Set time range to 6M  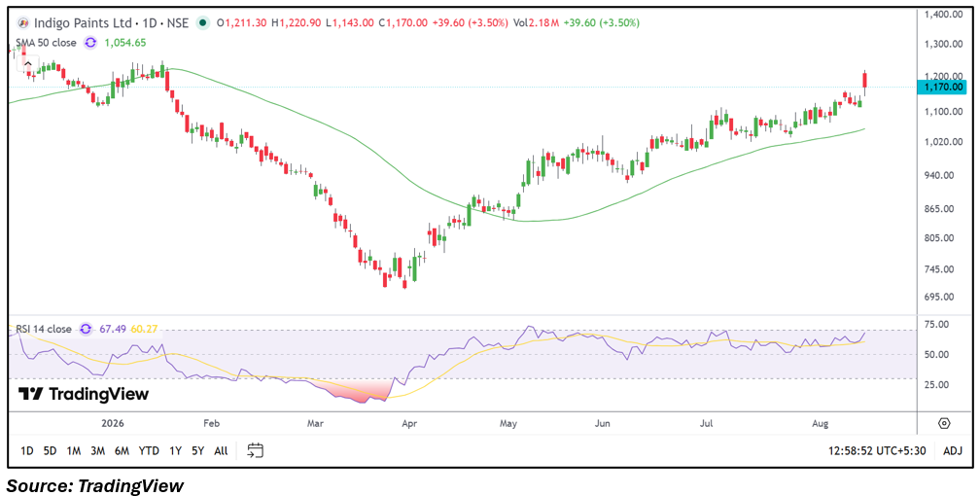(122, 450)
